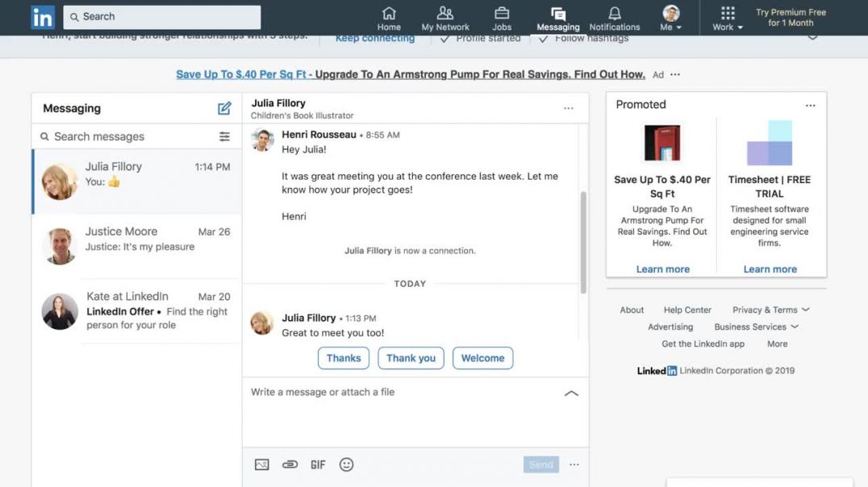Screen dimensions: 868x487
Task: Click the Save Up To $.40 Per Sq Ft title
Action: 662,186
